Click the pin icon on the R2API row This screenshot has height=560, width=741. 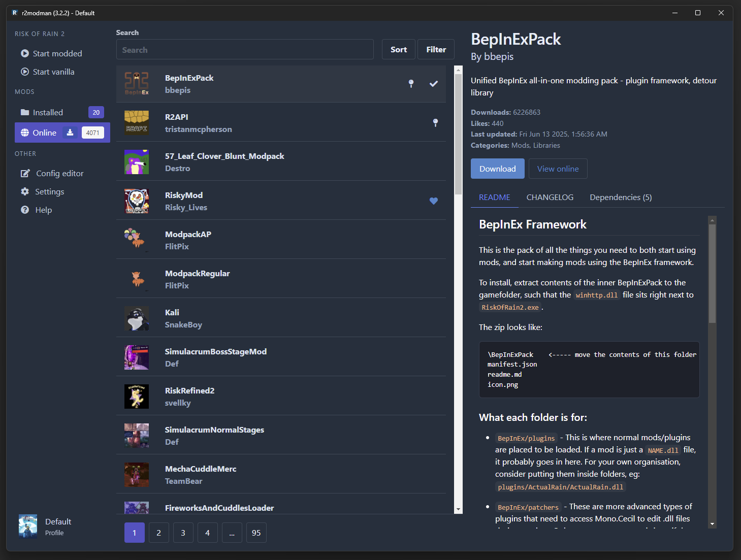(435, 122)
